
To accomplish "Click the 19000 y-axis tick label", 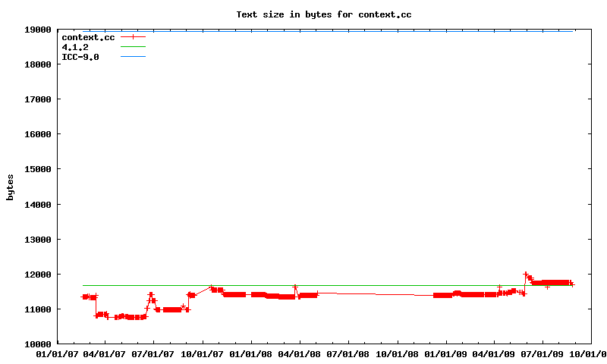I will (37, 30).
